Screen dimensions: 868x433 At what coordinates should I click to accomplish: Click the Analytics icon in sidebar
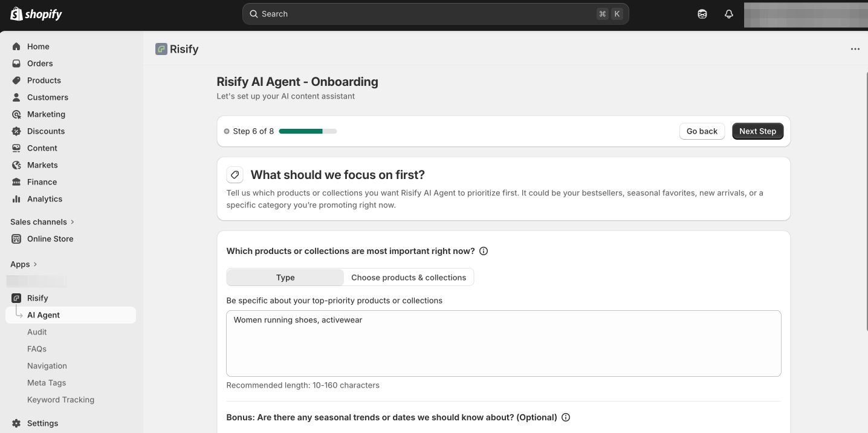tap(16, 199)
